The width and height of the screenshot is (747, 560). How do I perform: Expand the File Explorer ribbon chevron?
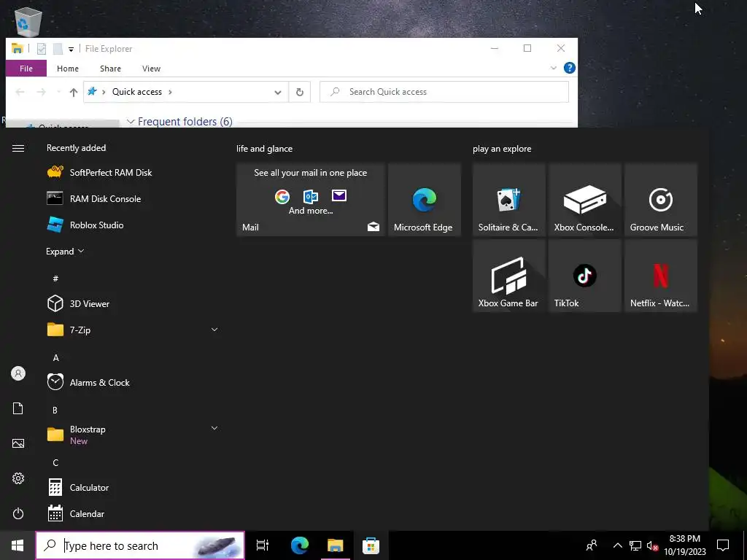(x=553, y=68)
